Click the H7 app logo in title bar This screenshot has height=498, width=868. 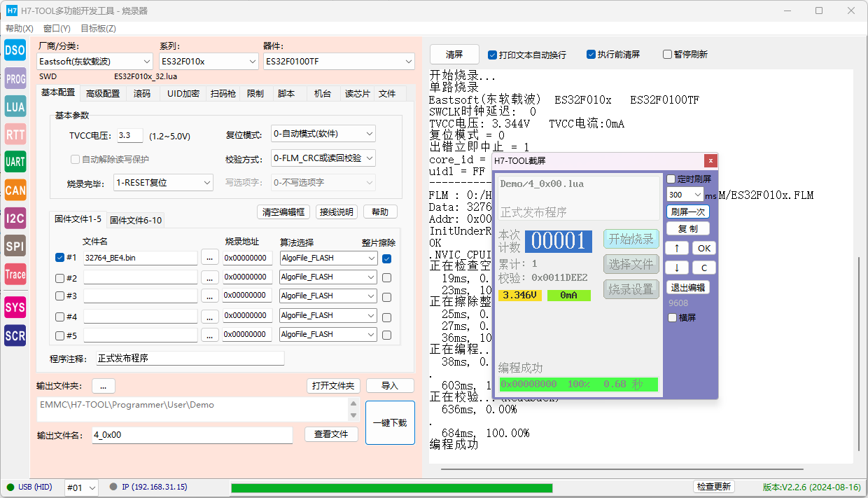(x=12, y=11)
